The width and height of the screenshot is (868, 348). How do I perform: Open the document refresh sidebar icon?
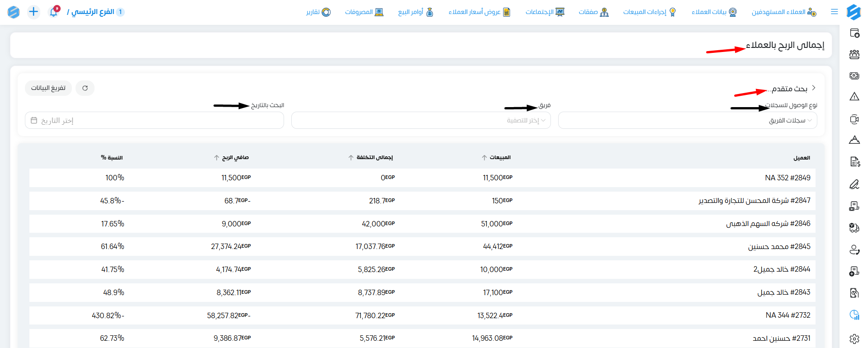click(x=854, y=293)
